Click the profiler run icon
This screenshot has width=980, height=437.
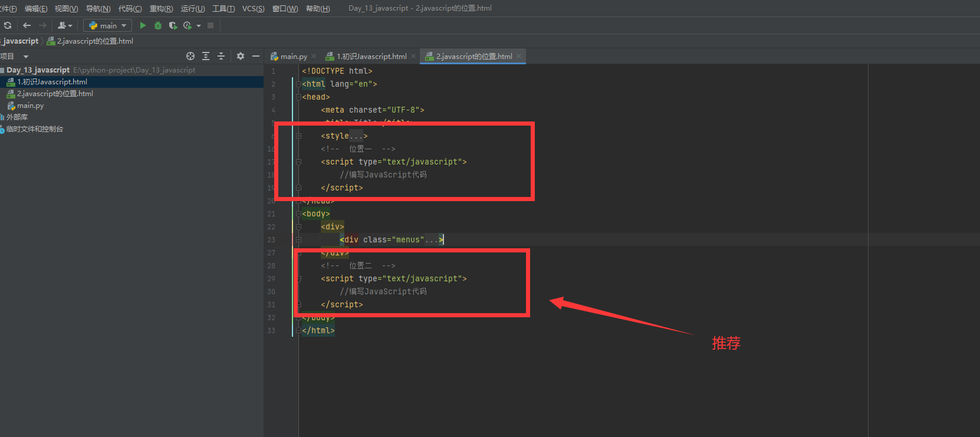(188, 25)
